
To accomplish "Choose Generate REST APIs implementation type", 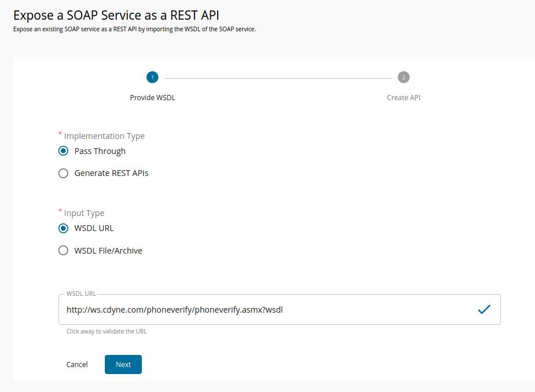I will 64,173.
